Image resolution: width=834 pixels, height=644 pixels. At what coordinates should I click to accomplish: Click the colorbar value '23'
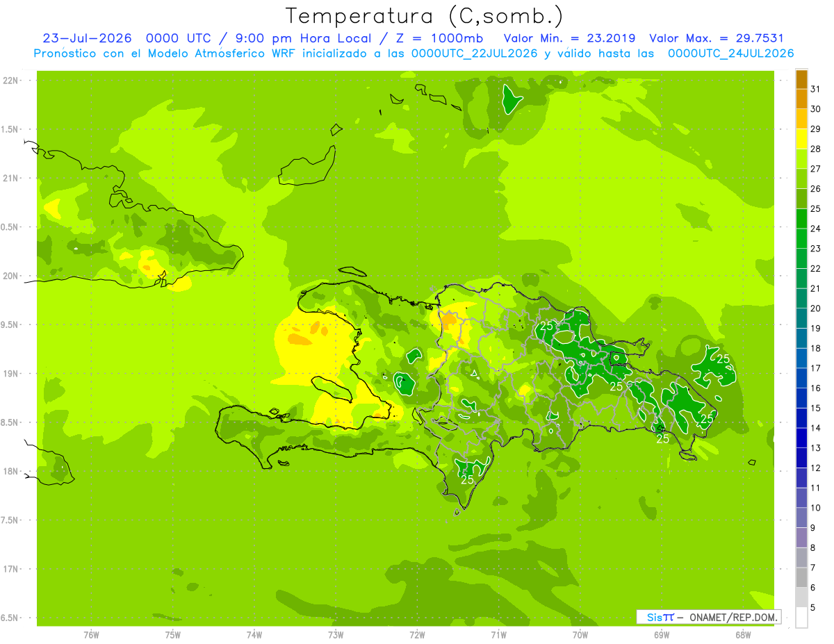point(815,249)
